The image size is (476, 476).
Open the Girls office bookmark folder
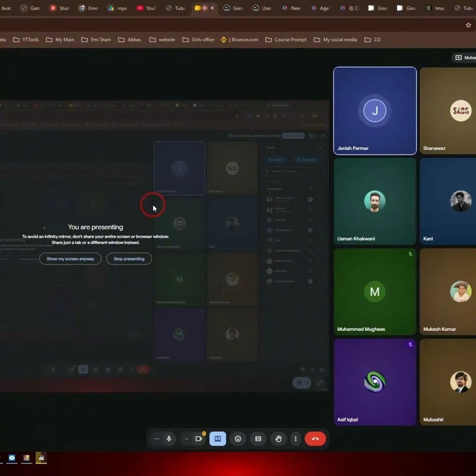(198, 40)
